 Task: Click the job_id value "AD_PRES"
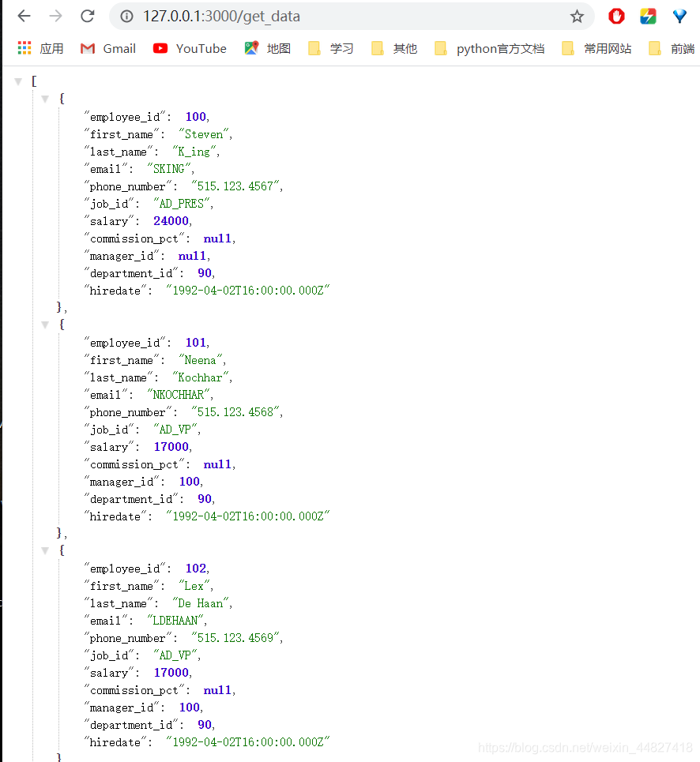click(182, 204)
